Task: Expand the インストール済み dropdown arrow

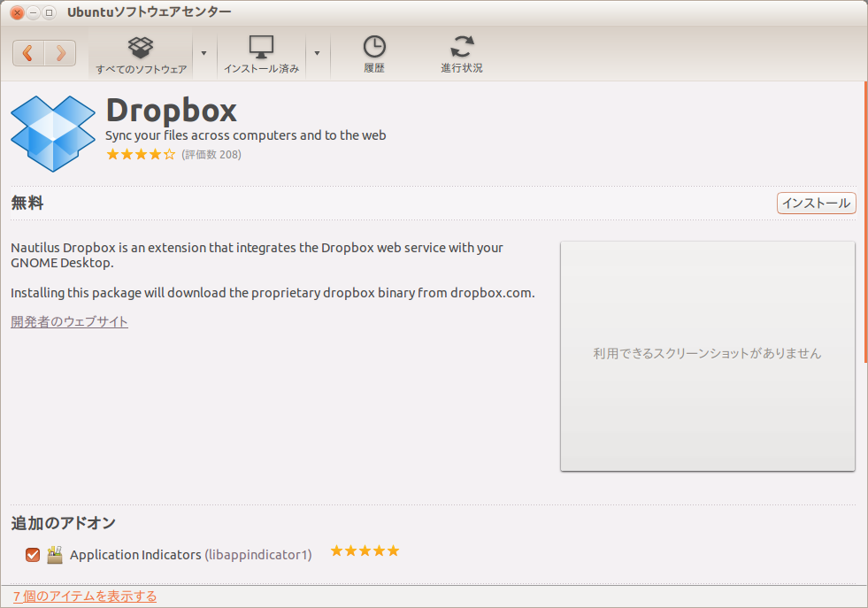Action: click(317, 53)
